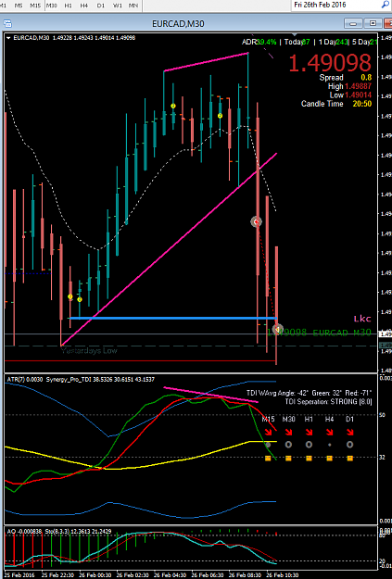Click the Spread 0.8 readout
The width and height of the screenshot is (392, 579).
346,78
